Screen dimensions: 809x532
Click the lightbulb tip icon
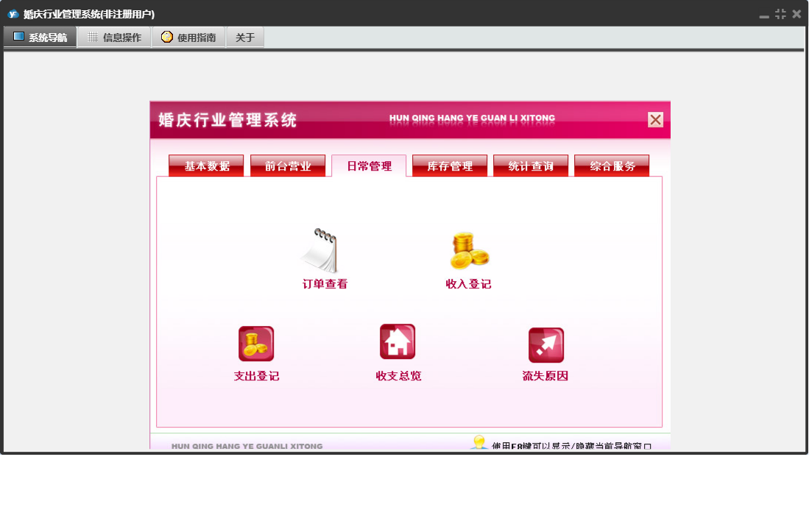[479, 442]
